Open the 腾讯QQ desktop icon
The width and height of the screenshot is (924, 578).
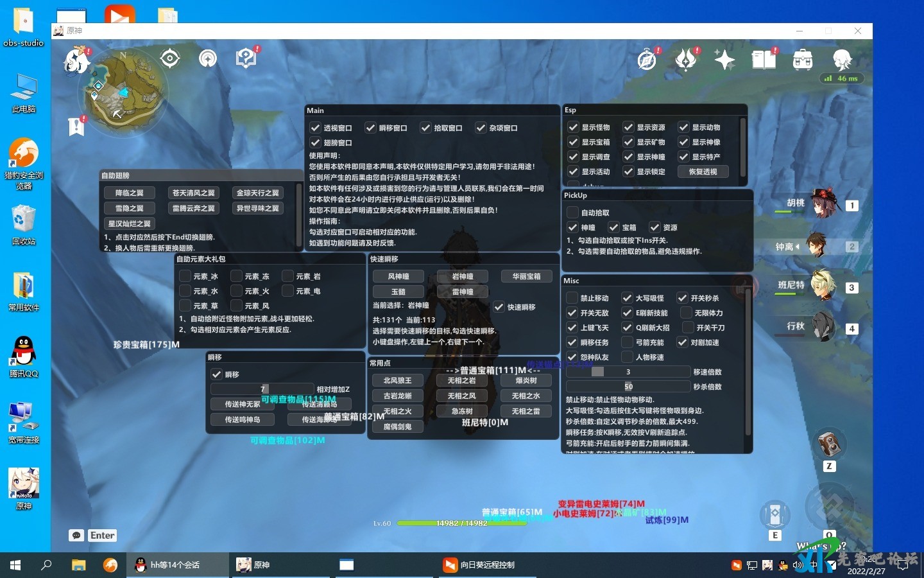(24, 356)
